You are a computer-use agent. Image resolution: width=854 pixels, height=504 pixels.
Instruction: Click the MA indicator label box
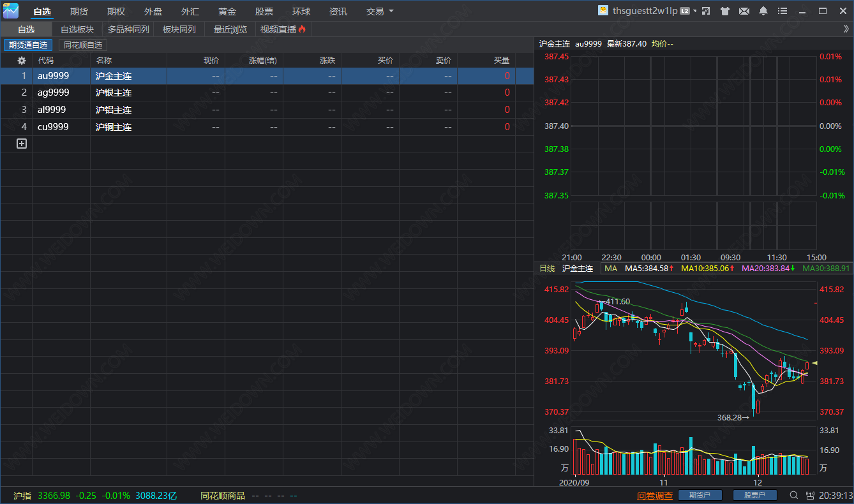pos(611,269)
